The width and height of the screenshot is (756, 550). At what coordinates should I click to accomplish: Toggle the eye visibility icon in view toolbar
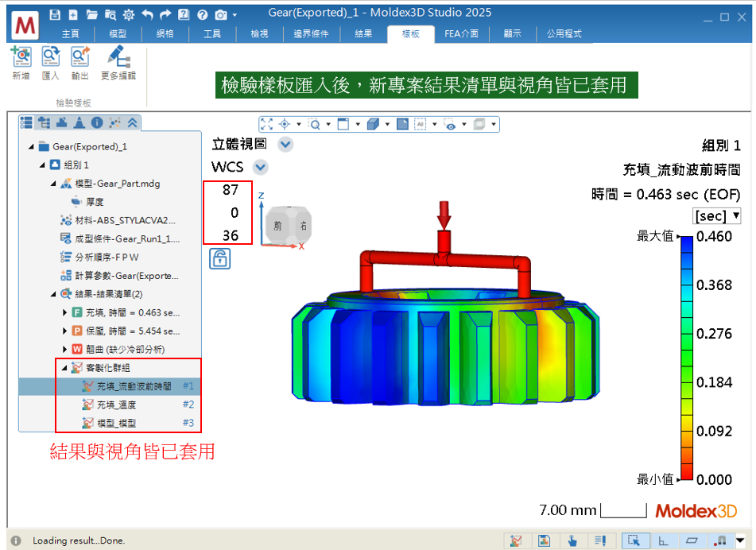point(451,124)
